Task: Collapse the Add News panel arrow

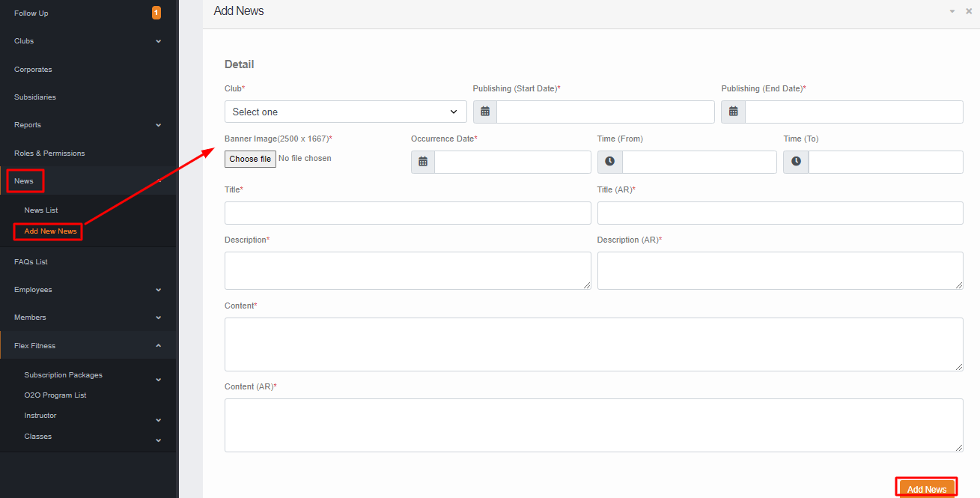Action: coord(952,11)
